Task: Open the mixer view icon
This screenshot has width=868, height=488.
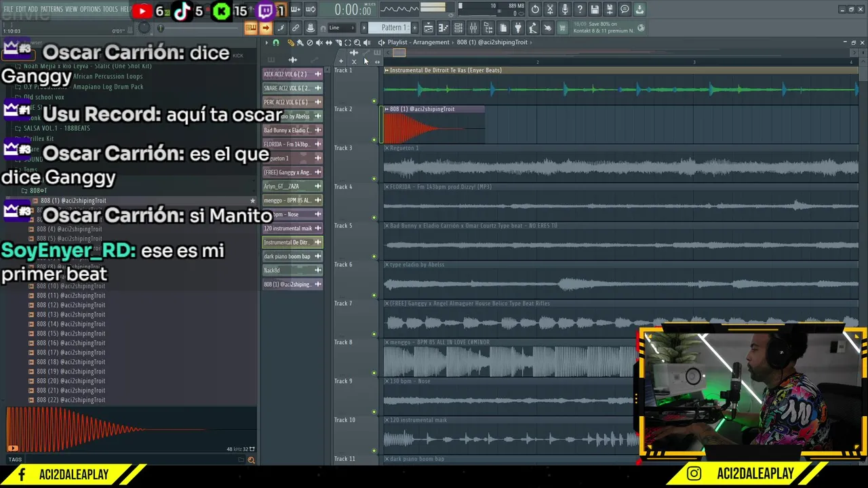Action: (x=473, y=28)
